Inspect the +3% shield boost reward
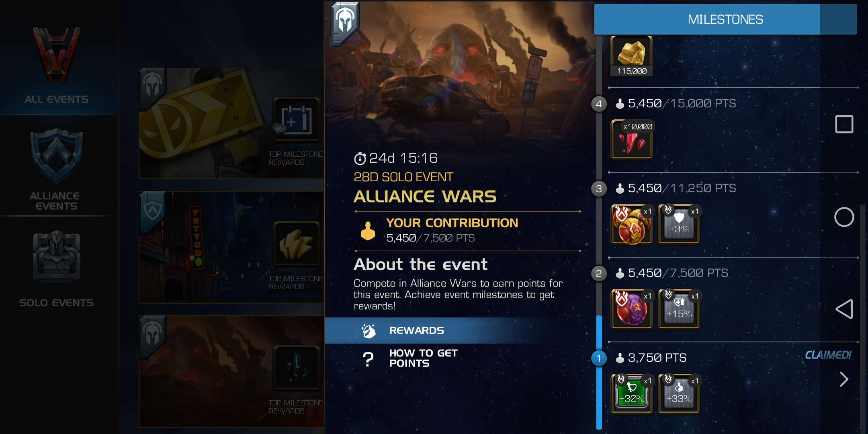868x434 pixels. click(679, 224)
